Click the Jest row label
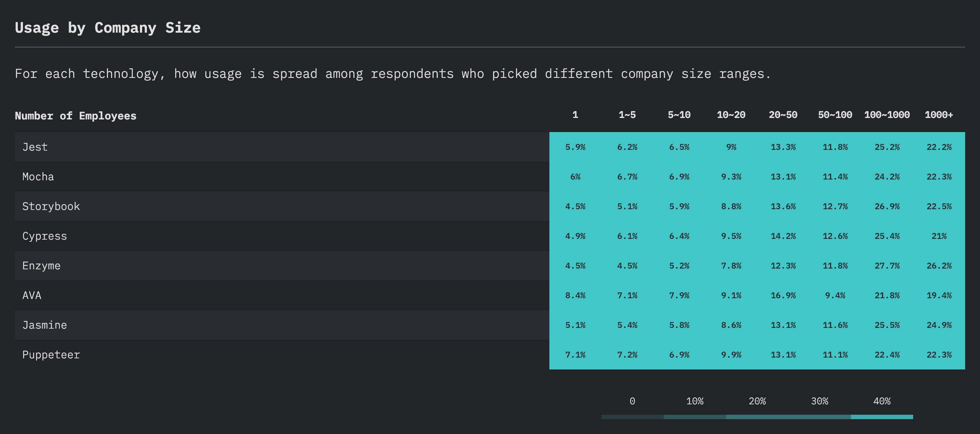 (x=35, y=147)
